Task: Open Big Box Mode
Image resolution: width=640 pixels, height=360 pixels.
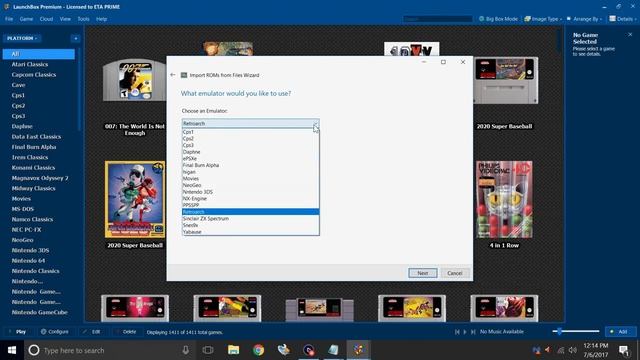Action: pyautogui.click(x=498, y=19)
